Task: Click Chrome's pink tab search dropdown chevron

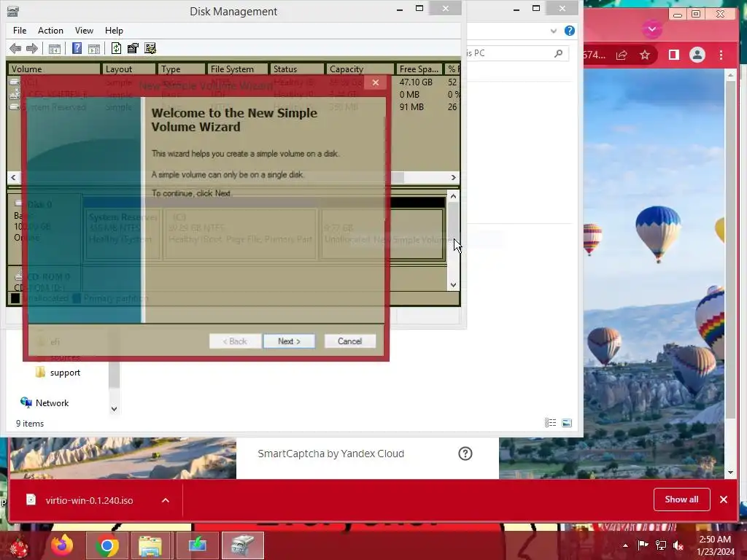Action: [x=652, y=29]
